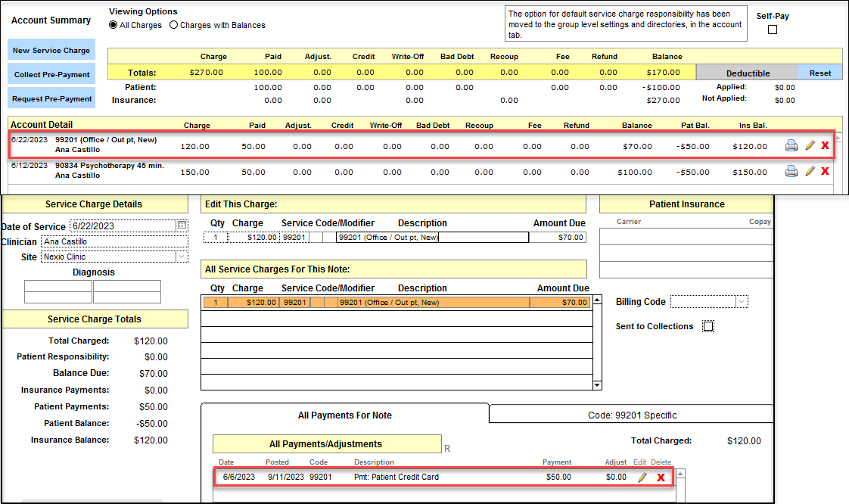Expand the Site dropdown
Image resolution: width=849 pixels, height=504 pixels.
tap(182, 257)
